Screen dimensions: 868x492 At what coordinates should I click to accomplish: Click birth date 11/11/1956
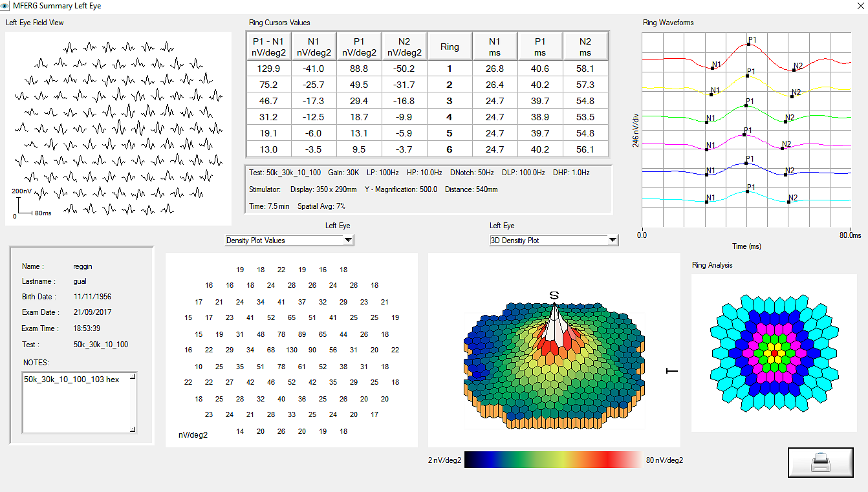[92, 297]
